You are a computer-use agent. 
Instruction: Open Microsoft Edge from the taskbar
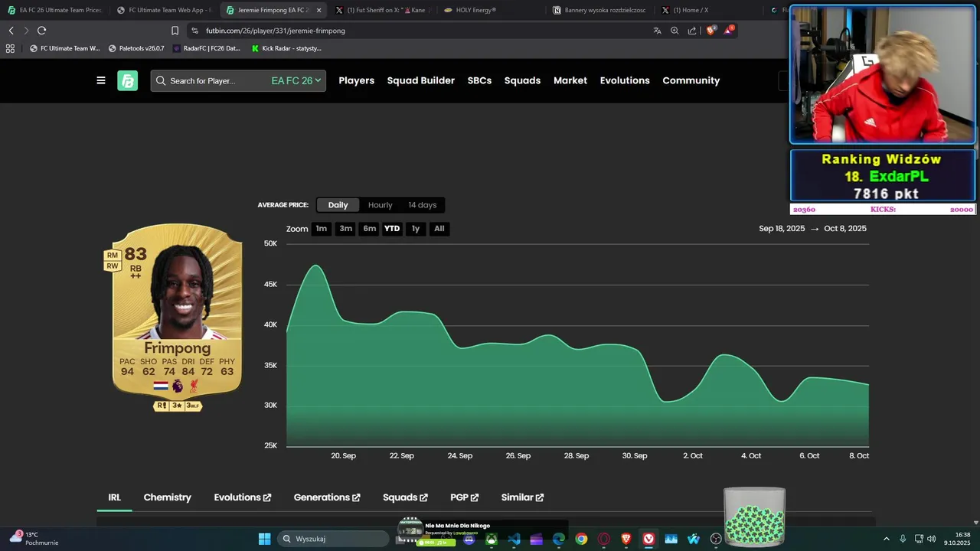tap(559, 539)
